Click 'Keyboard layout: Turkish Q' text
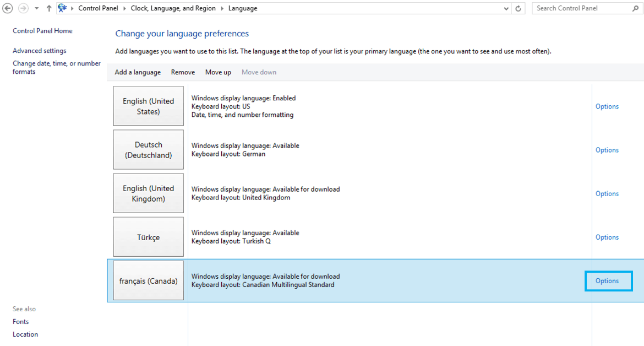Viewport: 644px width, 346px height. 231,241
